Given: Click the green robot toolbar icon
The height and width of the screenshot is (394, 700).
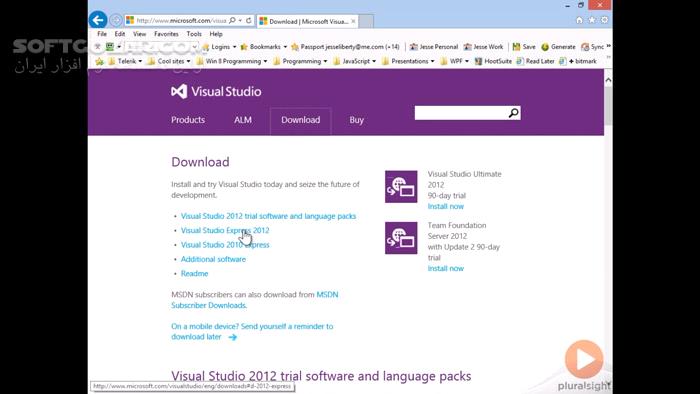Looking at the screenshot, I should coord(110,46).
